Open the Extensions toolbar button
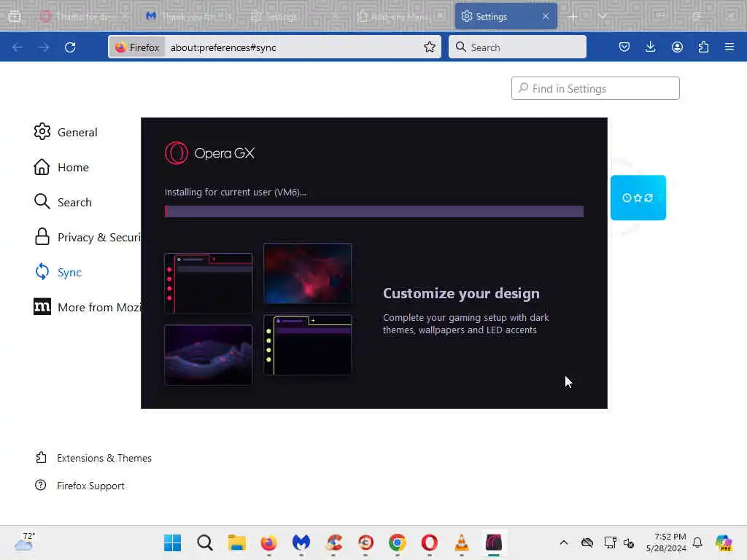 [x=703, y=47]
